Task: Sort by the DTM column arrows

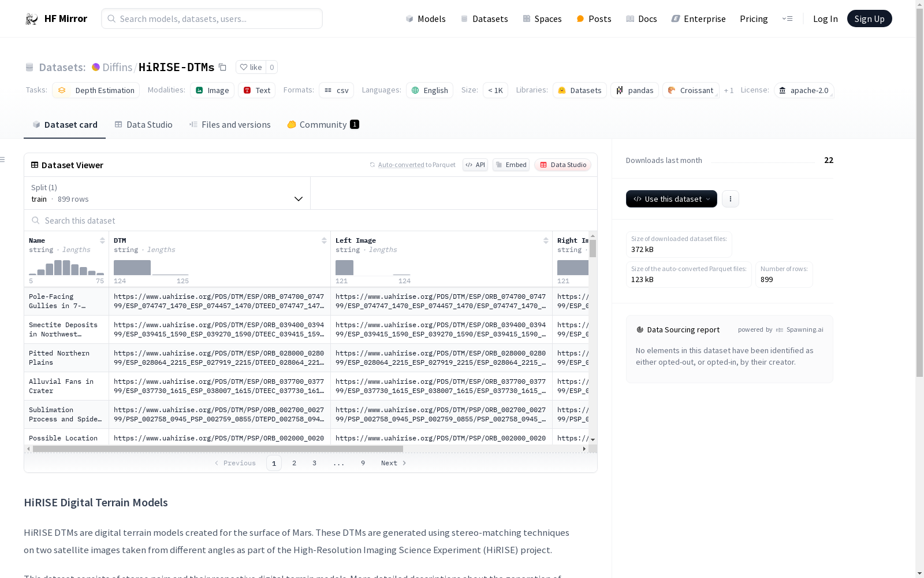Action: (x=324, y=240)
